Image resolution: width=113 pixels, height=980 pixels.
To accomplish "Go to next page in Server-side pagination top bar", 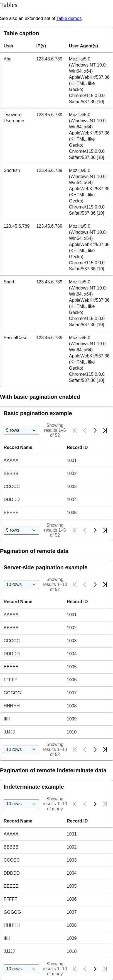I will click(x=95, y=584).
